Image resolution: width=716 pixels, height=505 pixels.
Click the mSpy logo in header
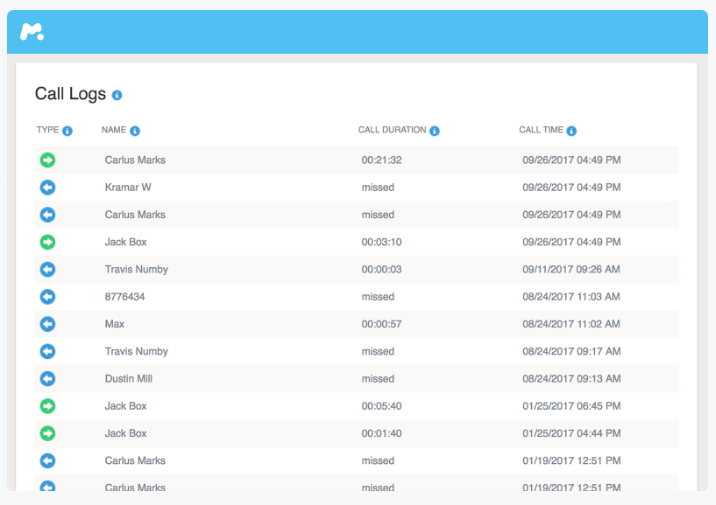tap(33, 32)
